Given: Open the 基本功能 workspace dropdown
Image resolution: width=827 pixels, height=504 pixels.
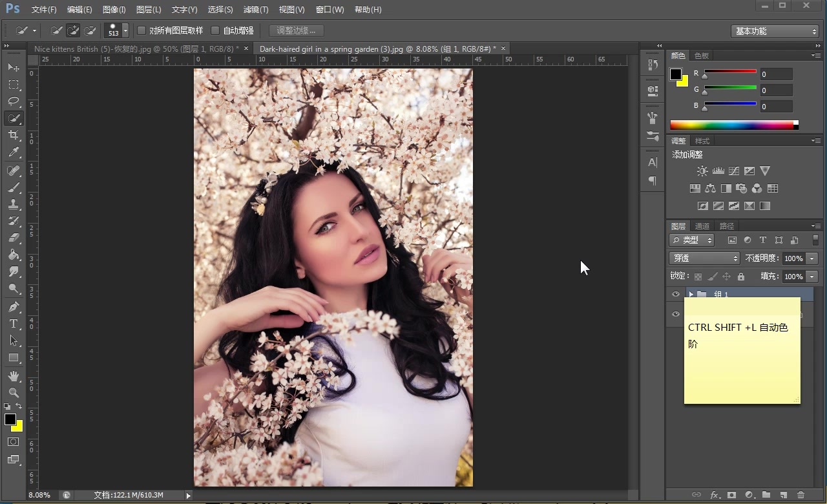Looking at the screenshot, I should tap(775, 31).
